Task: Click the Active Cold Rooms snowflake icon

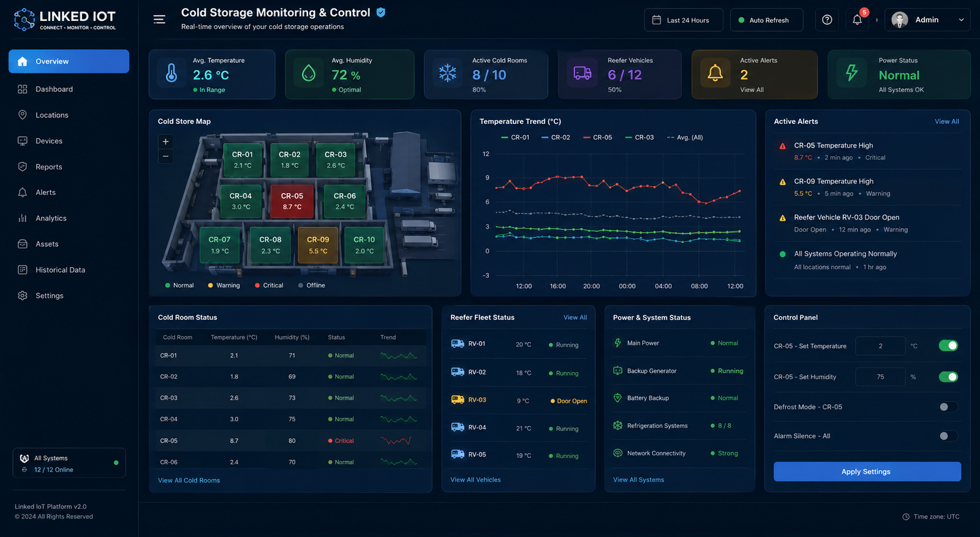Action: (x=448, y=73)
